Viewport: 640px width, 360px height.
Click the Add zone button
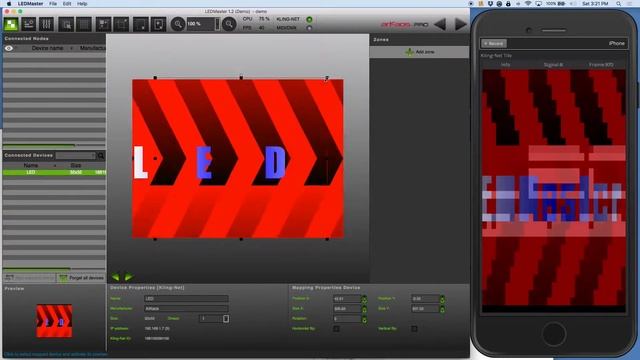point(419,52)
